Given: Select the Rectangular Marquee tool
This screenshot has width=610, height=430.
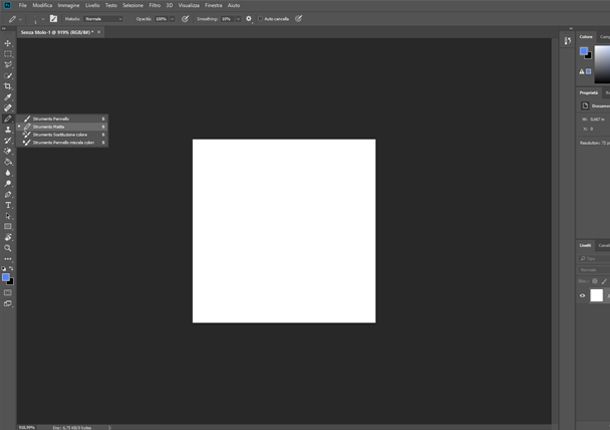Looking at the screenshot, I should [8, 54].
